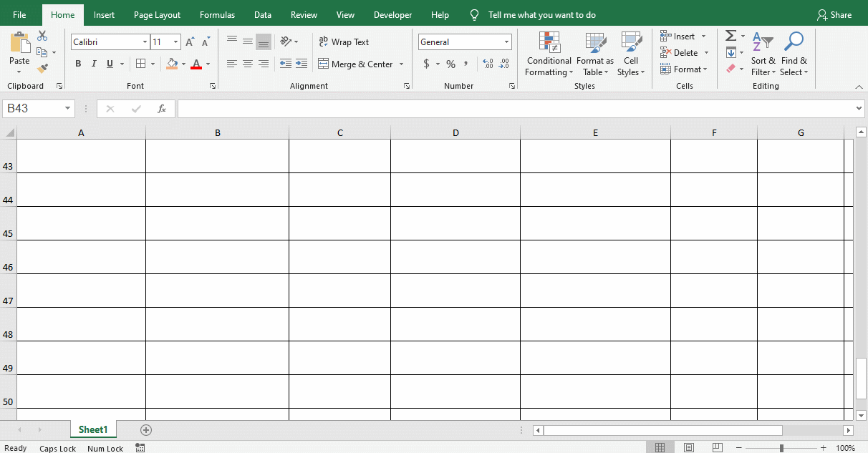This screenshot has width=868, height=453.
Task: Open the Insert Function fx dialog
Action: pos(162,109)
